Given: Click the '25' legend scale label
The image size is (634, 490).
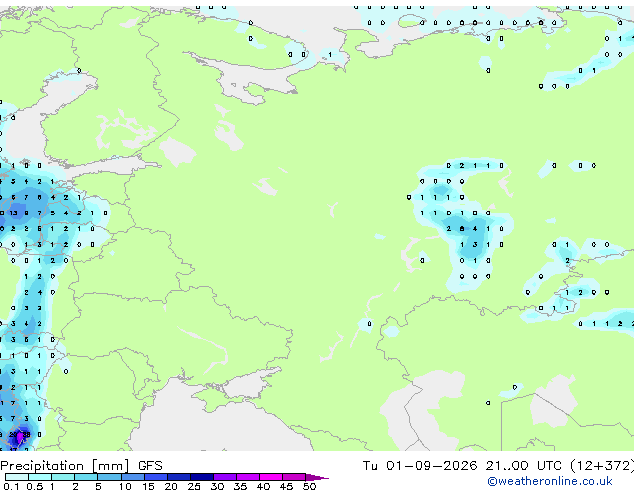Looking at the screenshot, I should click(x=194, y=486).
